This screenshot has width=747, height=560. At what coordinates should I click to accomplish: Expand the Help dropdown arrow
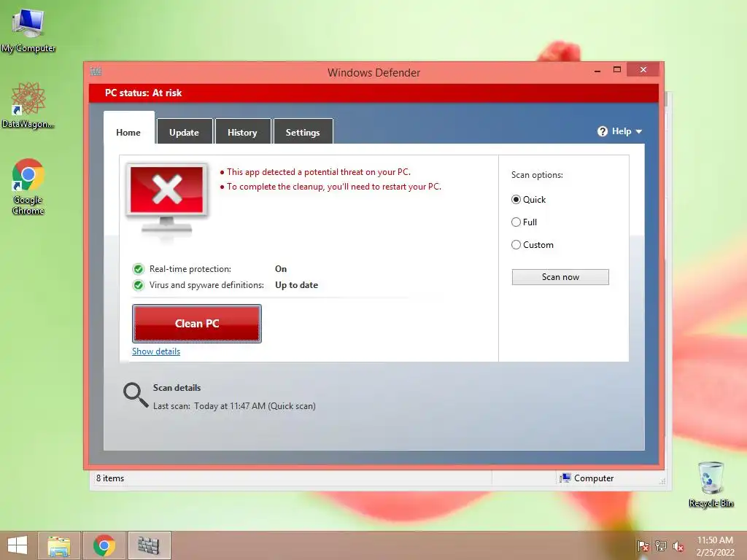coord(639,131)
